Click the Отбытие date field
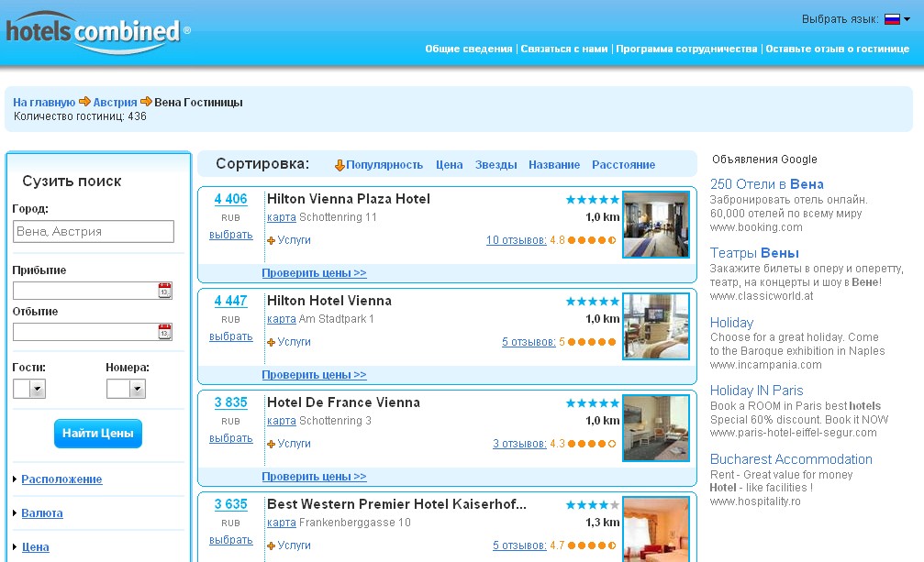Viewport: 924px width, 562px height. (x=85, y=331)
